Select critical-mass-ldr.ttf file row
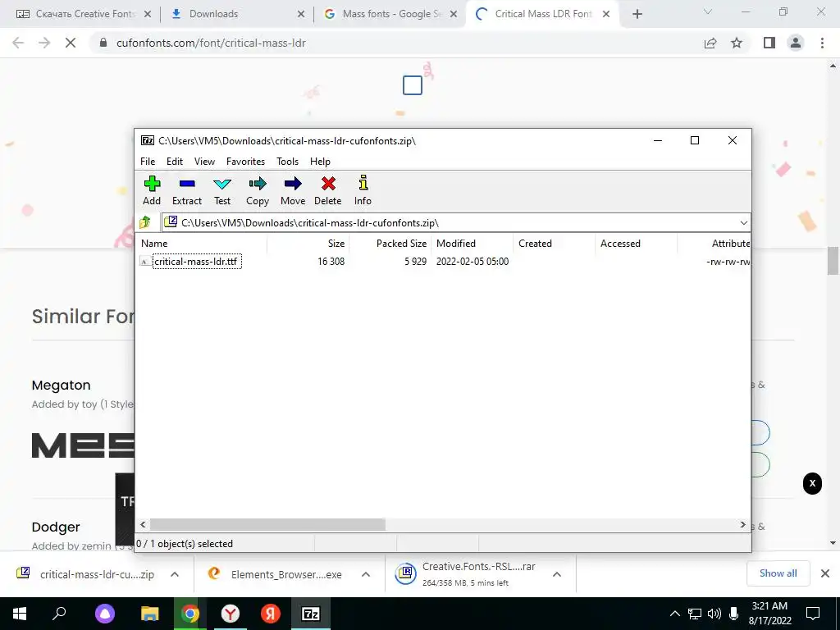Viewport: 840px width, 630px height. click(444, 262)
